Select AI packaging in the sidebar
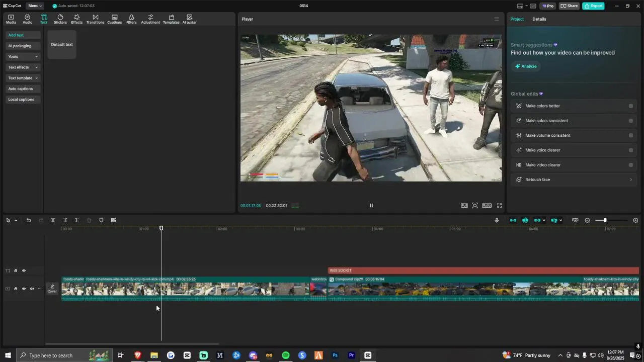This screenshot has width=644, height=362. click(x=23, y=46)
